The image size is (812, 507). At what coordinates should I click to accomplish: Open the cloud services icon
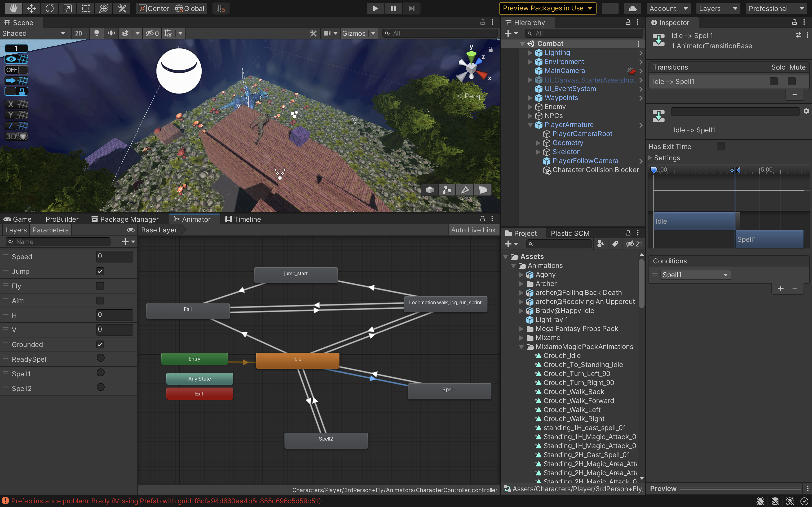tap(632, 8)
